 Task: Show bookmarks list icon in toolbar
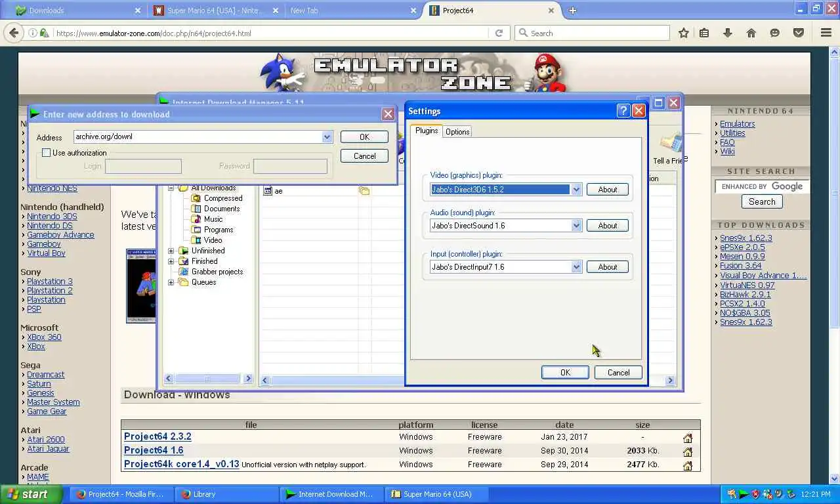pos(704,33)
